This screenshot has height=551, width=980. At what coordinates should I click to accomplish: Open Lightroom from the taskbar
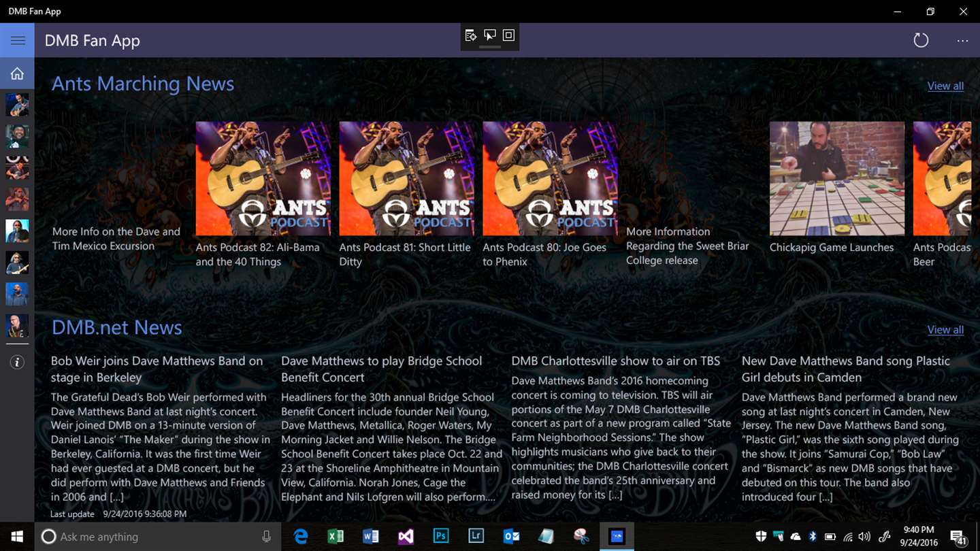(476, 537)
